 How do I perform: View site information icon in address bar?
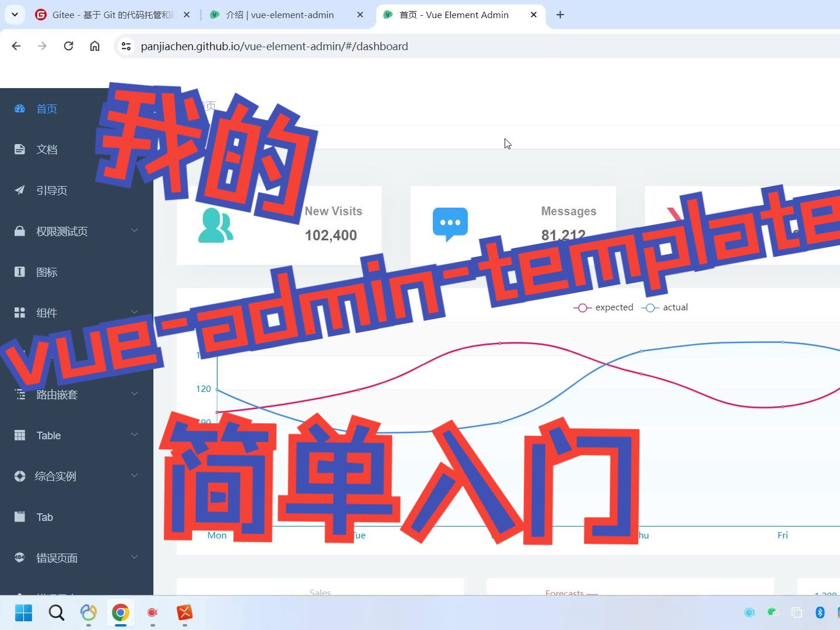126,46
